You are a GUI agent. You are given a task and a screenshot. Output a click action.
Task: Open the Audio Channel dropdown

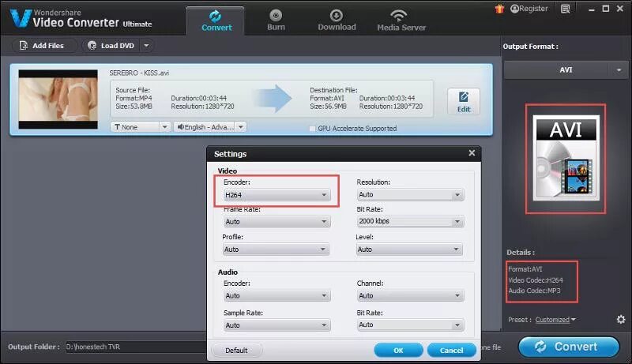point(410,296)
